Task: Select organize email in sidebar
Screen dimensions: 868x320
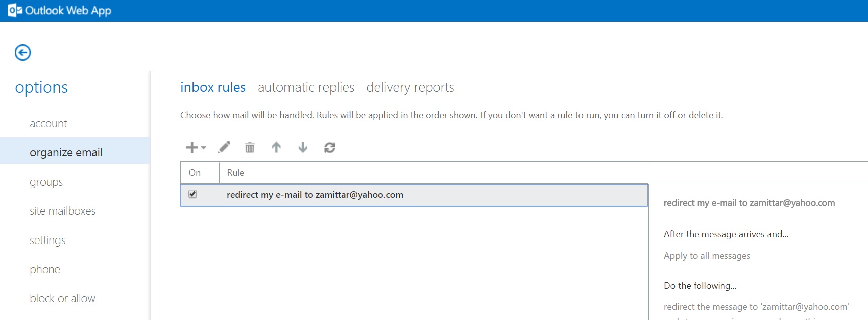Action: (66, 152)
